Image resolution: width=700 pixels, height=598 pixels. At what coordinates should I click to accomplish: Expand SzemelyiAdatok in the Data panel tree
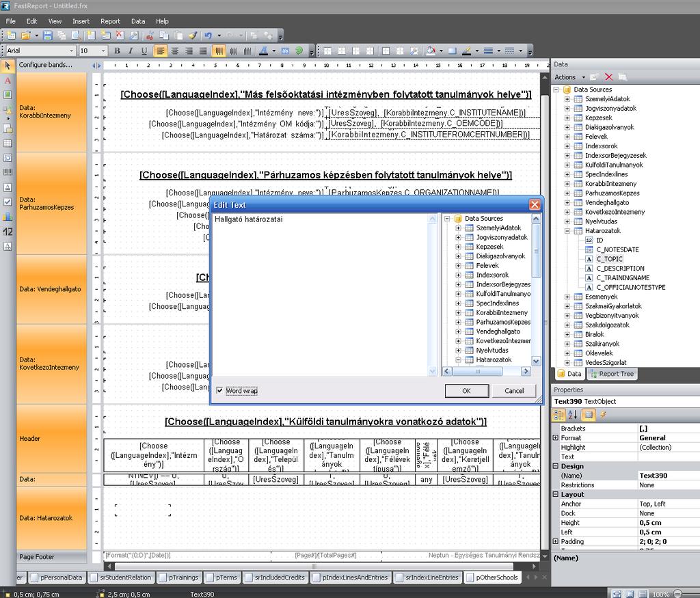(x=567, y=99)
